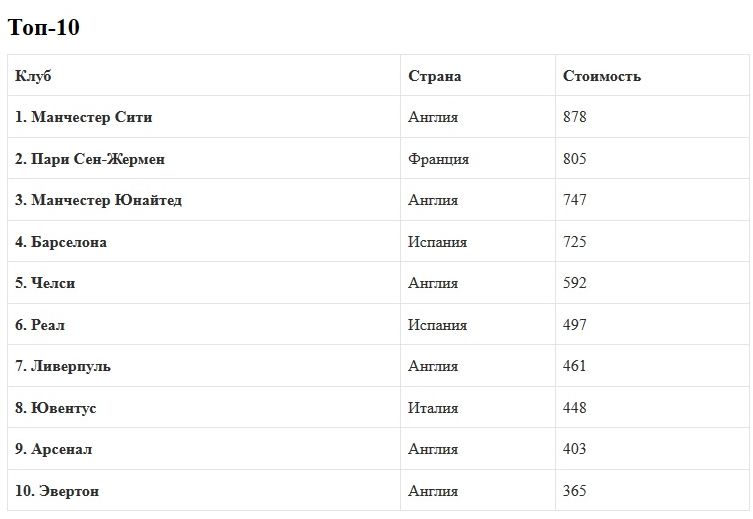
Task: Click the Эвертон club cell
Action: coord(57,491)
